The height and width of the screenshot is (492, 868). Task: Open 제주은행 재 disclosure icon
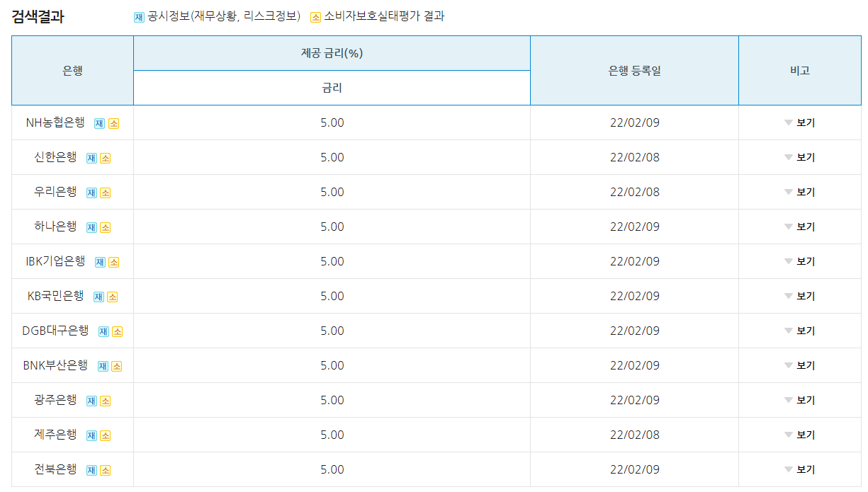tap(91, 435)
